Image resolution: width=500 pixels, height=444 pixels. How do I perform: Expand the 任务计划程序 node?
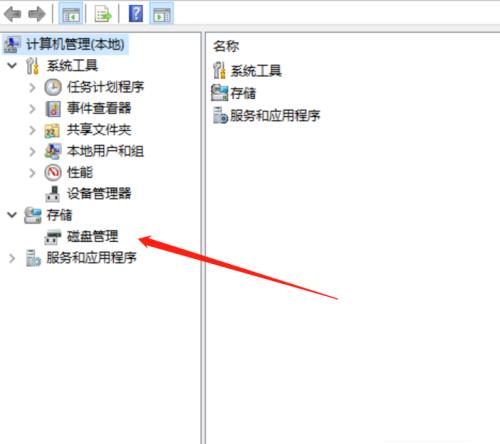pos(32,87)
